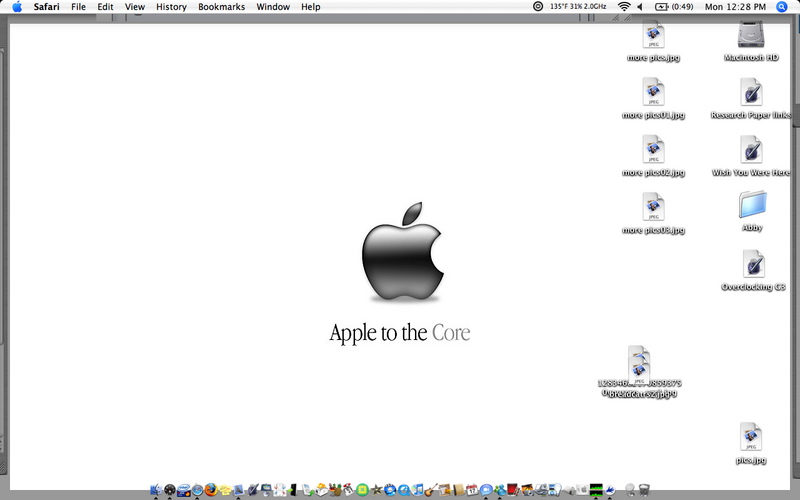Launch iTunes from the Dock
The image size is (800, 500).
click(417, 490)
